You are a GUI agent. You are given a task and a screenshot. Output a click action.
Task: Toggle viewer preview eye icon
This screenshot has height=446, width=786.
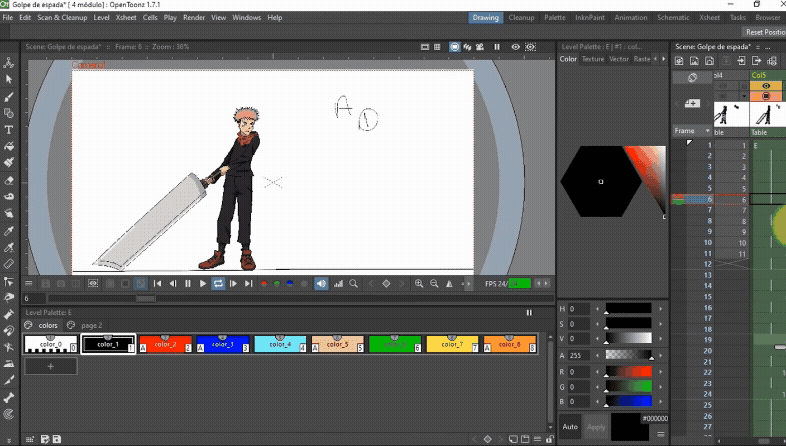515,47
